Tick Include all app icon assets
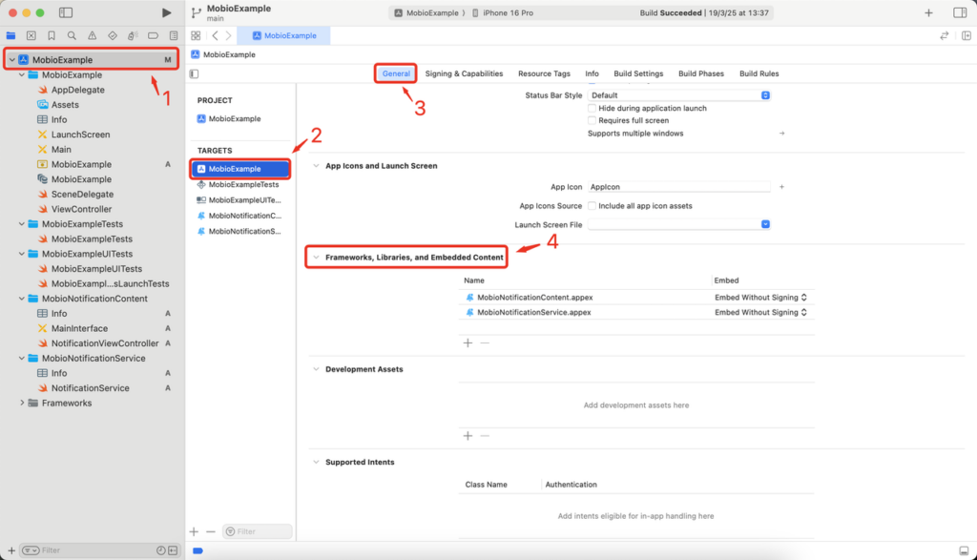Screen dimensions: 977x560 point(592,206)
